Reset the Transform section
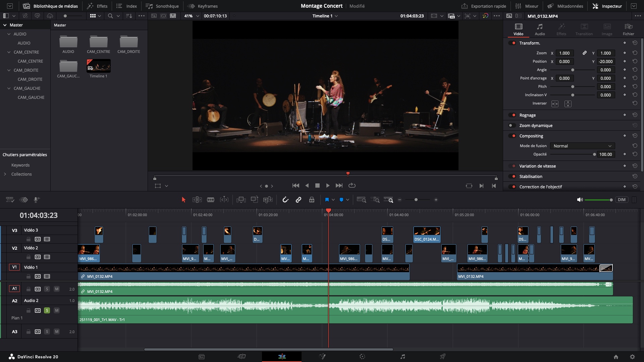Screen dimensions: 644x362 [635, 43]
